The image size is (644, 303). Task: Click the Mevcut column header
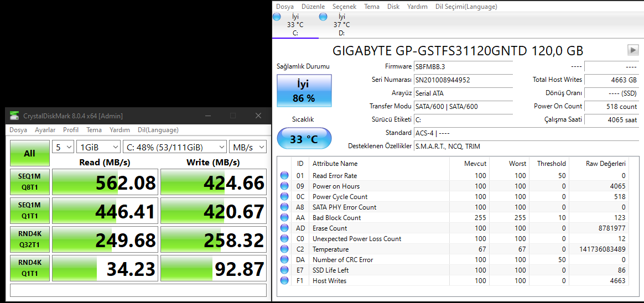point(470,164)
